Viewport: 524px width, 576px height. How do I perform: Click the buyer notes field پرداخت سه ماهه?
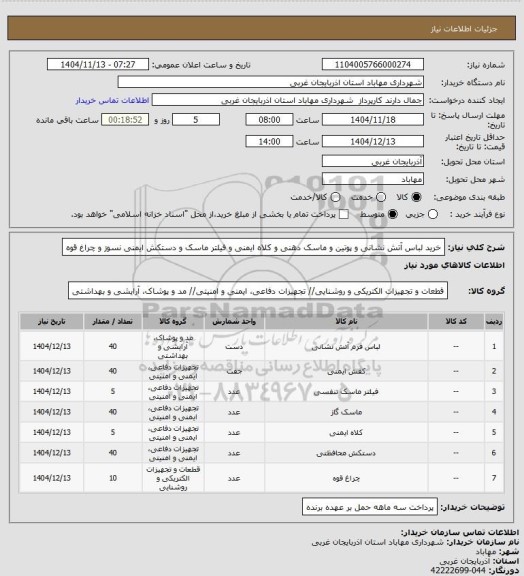point(370,507)
